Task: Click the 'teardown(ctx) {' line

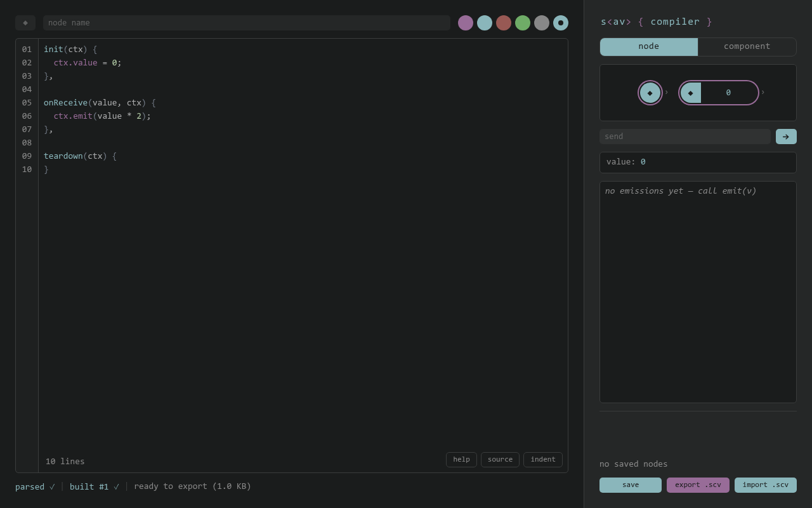Action: tap(80, 156)
